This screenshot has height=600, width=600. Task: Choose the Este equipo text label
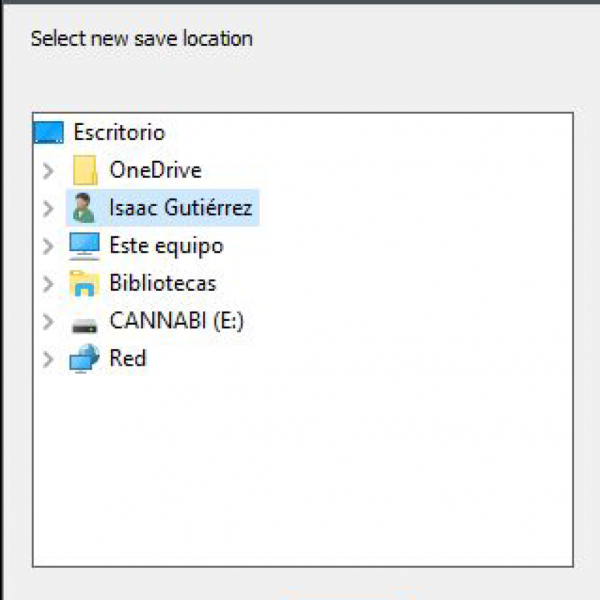pyautogui.click(x=166, y=246)
